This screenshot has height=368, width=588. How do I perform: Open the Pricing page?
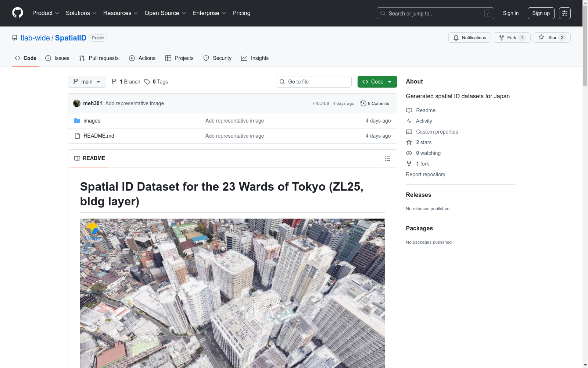(241, 13)
